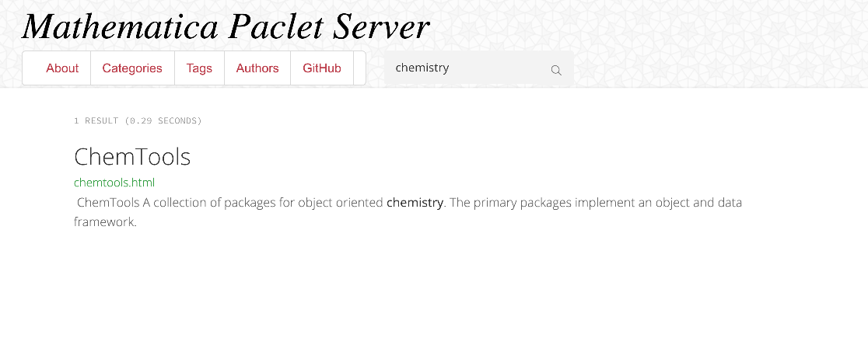The image size is (868, 338).
Task: Open the About page
Action: (62, 68)
